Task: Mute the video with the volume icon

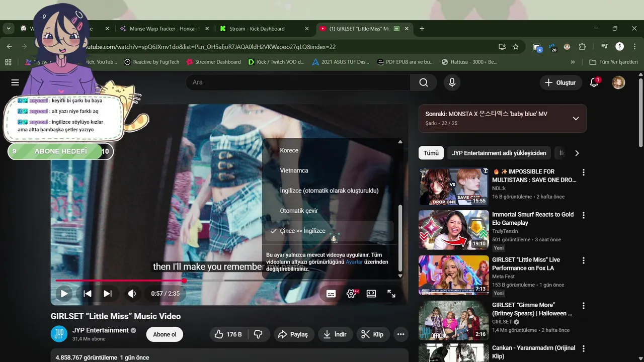Action: [132, 294]
